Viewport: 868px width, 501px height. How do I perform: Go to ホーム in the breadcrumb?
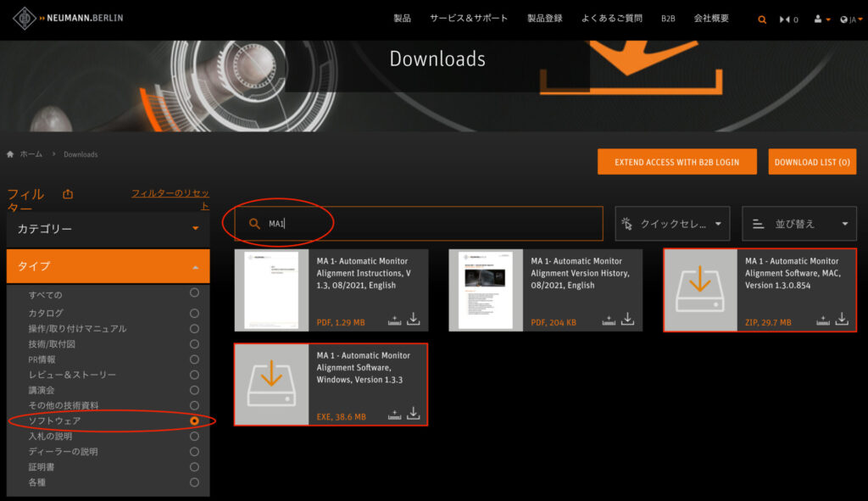tap(31, 154)
